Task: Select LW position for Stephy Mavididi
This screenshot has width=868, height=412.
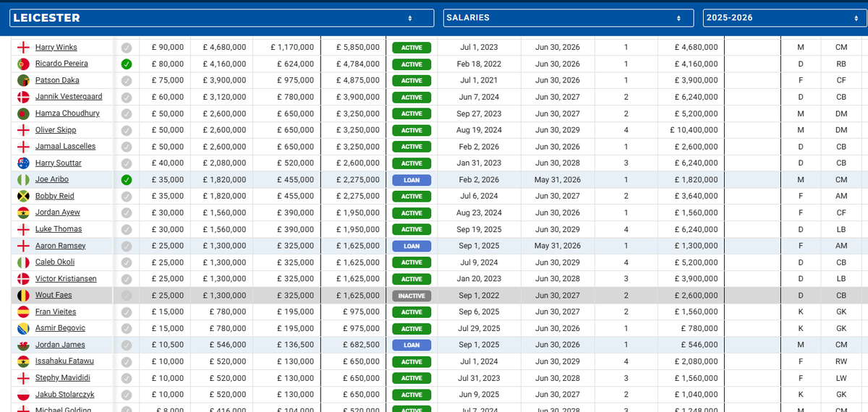Action: tap(841, 378)
